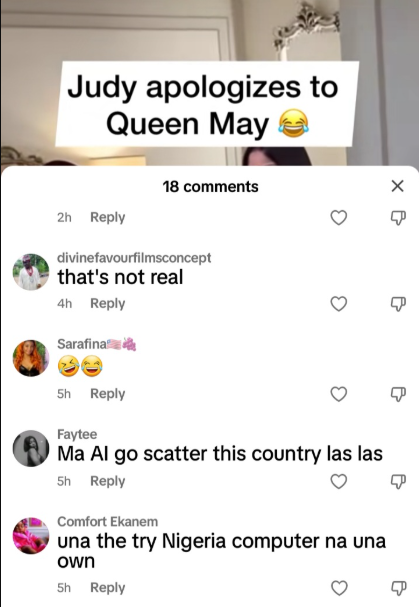Viewport: 419px width, 607px height.
Task: Reply to the 2h comment at the top
Action: 108,217
